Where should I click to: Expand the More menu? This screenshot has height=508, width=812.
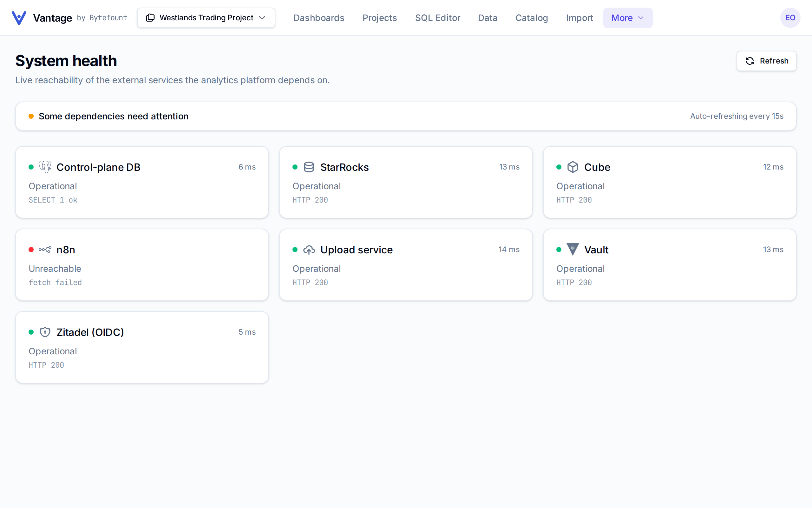(x=627, y=18)
